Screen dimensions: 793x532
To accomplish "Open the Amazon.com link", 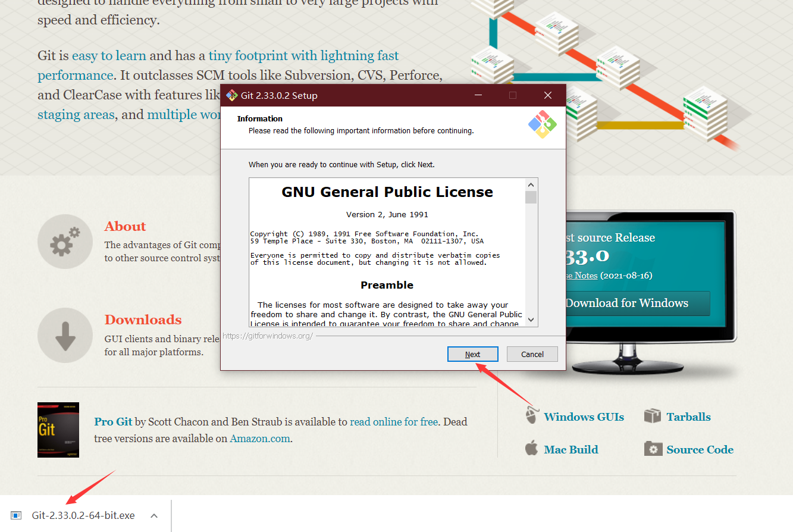I will click(260, 439).
